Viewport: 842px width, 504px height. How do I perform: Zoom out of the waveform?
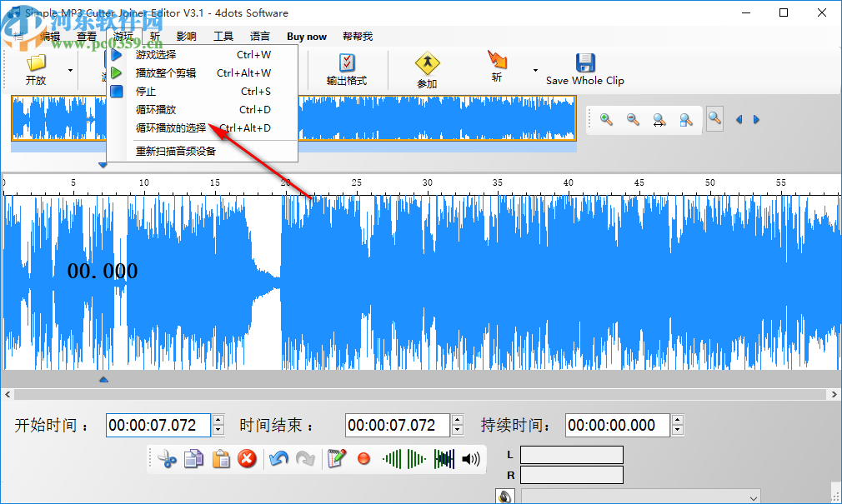click(x=632, y=119)
